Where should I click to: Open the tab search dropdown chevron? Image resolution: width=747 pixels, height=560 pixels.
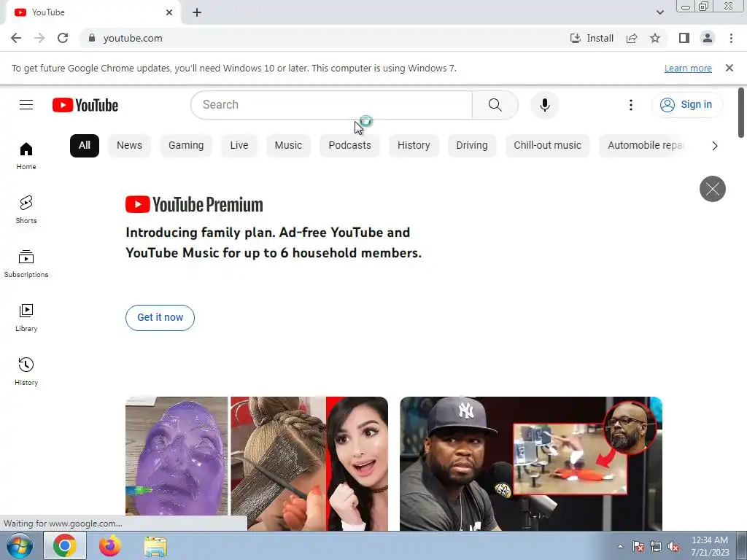point(659,12)
